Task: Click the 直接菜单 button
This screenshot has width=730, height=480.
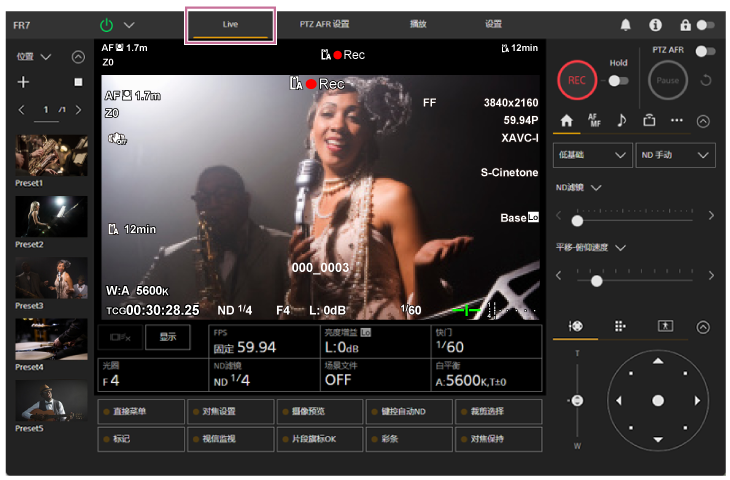Action: tap(141, 411)
